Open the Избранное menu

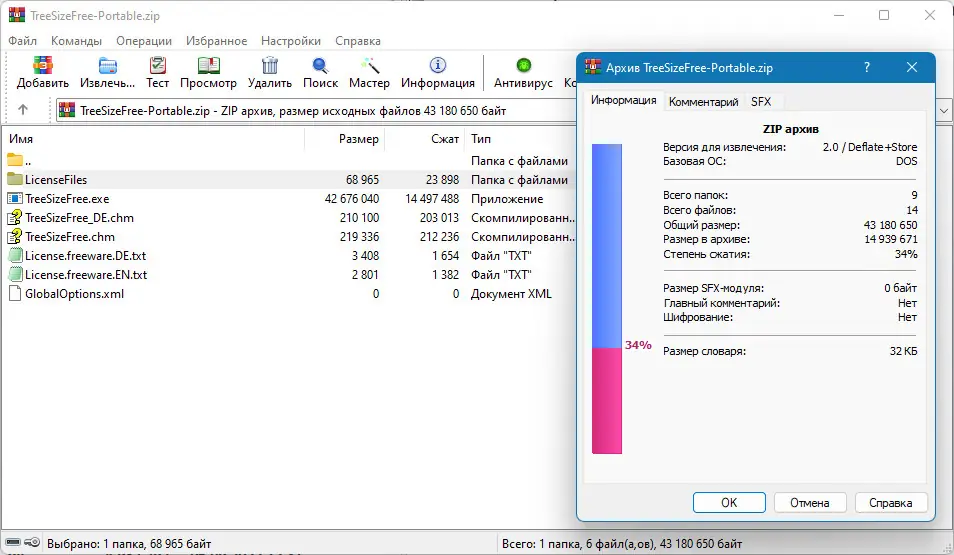pos(217,41)
